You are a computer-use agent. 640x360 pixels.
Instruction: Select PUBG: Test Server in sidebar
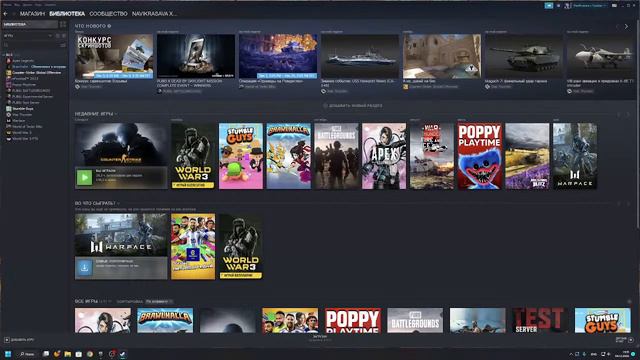click(x=23, y=102)
